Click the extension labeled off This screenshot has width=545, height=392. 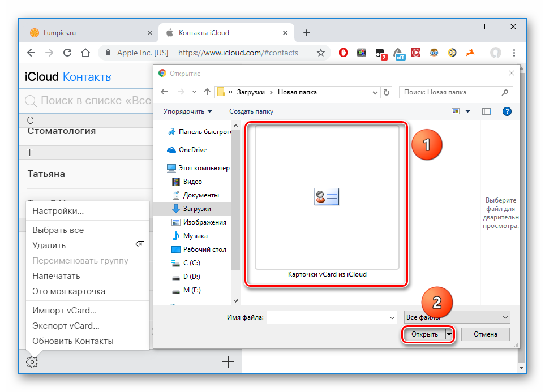399,54
